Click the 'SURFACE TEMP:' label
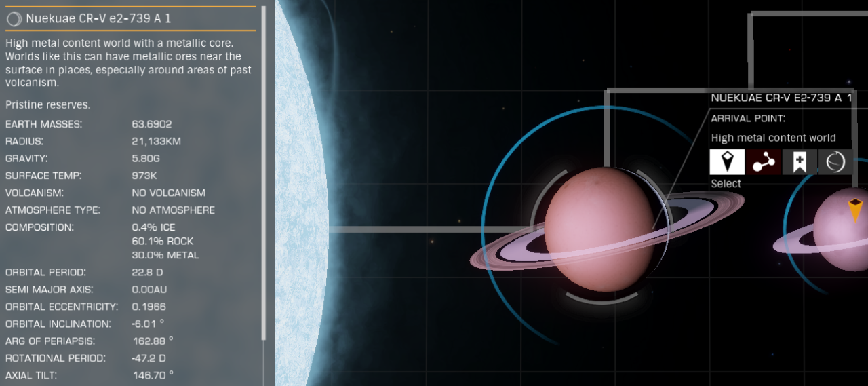The width and height of the screenshot is (868, 386). 43,176
